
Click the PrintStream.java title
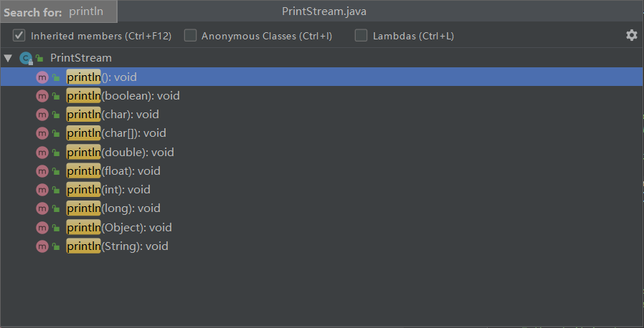325,11
